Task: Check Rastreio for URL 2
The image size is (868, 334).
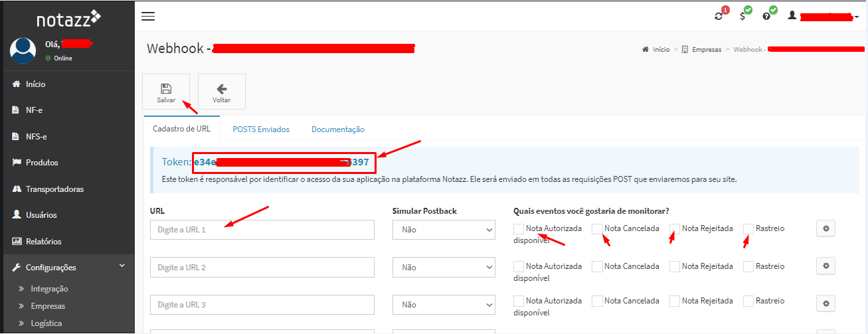Action: (x=748, y=266)
